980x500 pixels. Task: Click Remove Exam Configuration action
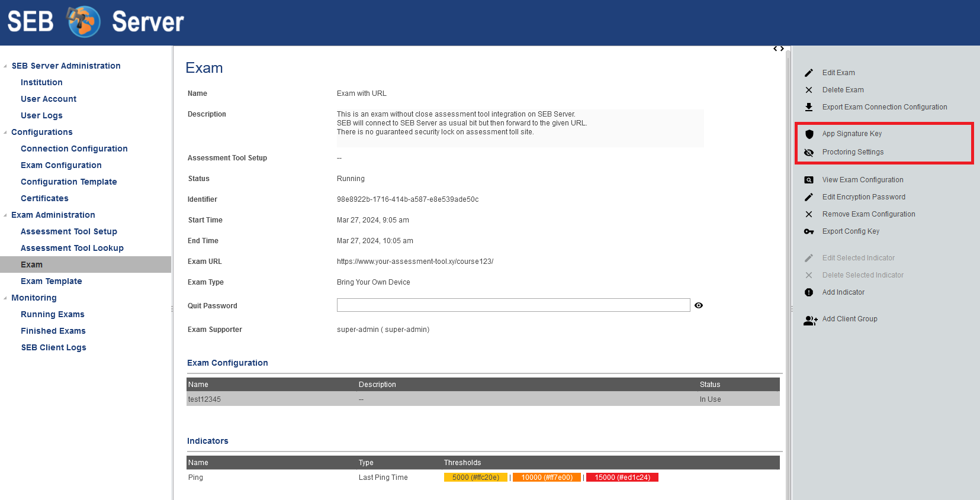(x=868, y=214)
